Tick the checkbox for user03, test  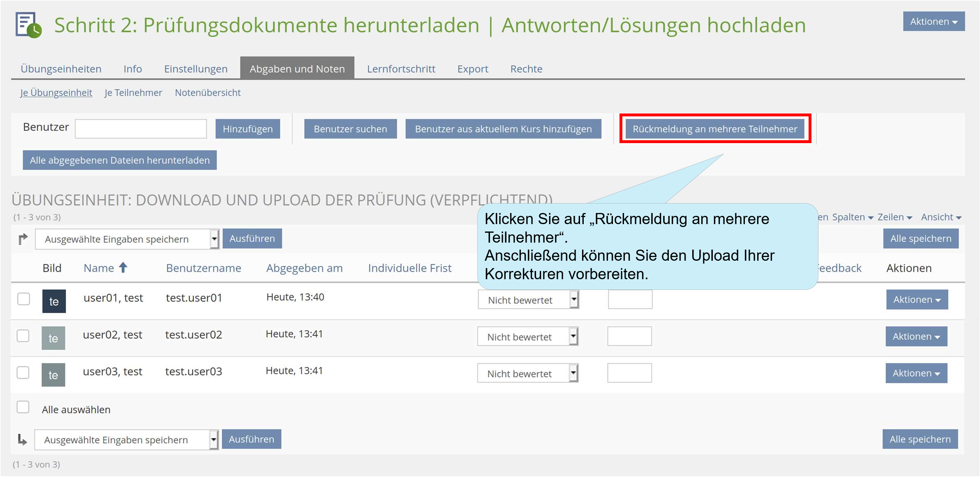[x=23, y=373]
